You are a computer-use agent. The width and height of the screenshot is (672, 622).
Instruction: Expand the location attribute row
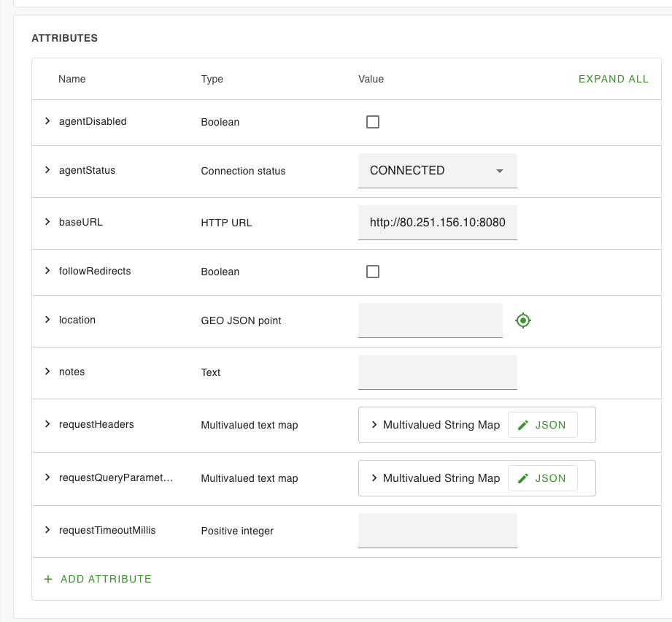(47, 320)
